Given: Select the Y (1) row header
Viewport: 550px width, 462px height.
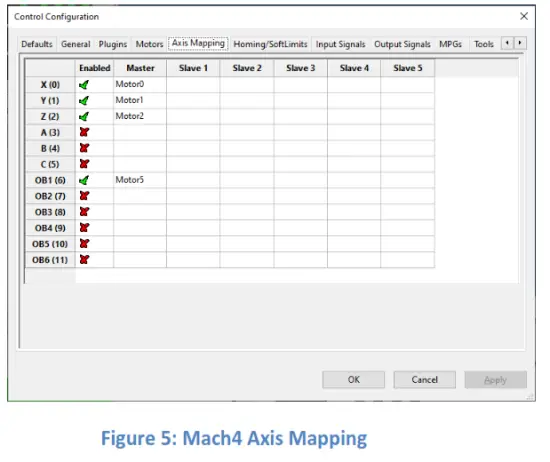Looking at the screenshot, I should [50, 101].
